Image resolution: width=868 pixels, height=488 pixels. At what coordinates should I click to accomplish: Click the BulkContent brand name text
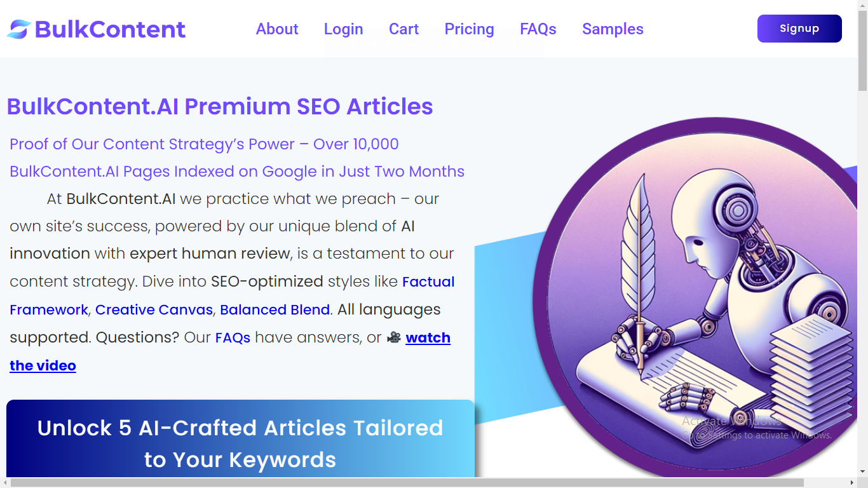(110, 29)
